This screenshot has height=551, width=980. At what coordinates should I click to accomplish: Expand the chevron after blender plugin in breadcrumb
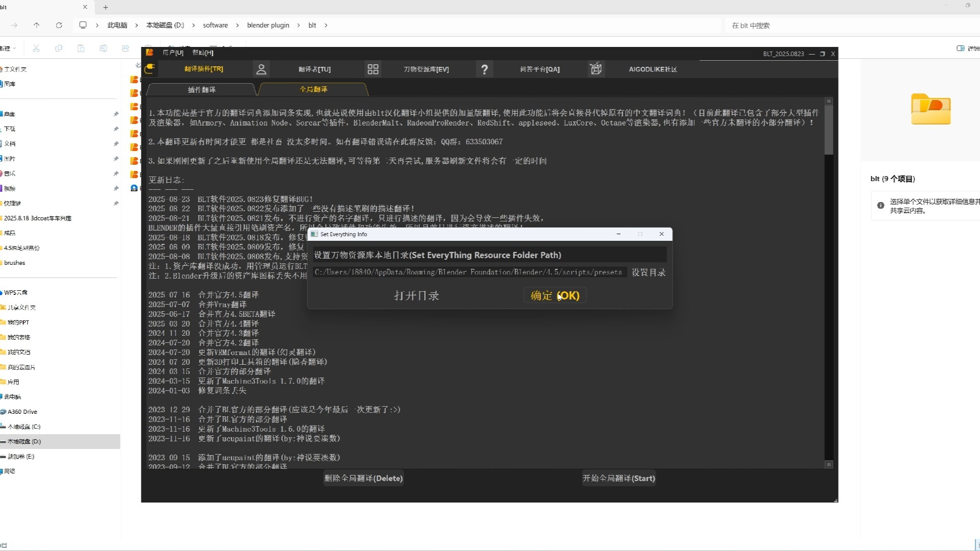click(300, 25)
